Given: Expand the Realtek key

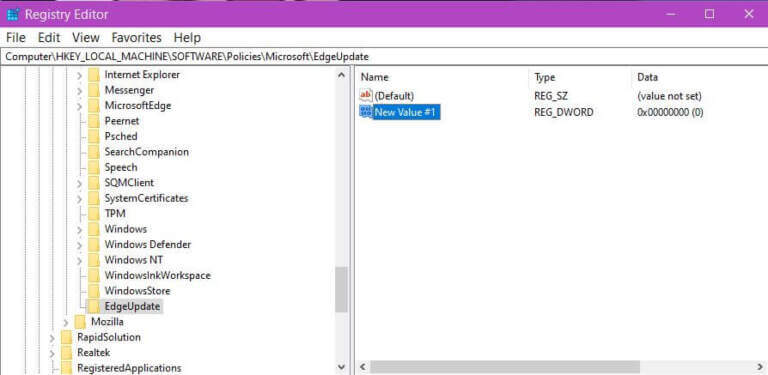Looking at the screenshot, I should [x=52, y=353].
